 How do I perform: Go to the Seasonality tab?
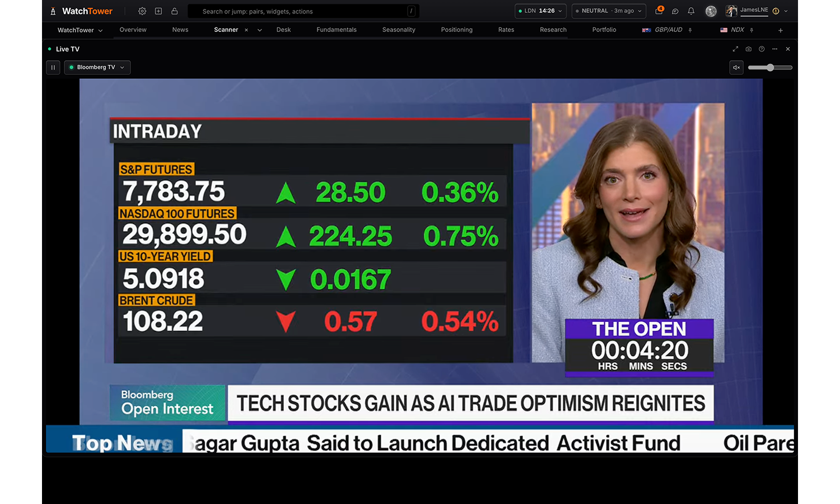point(399,30)
